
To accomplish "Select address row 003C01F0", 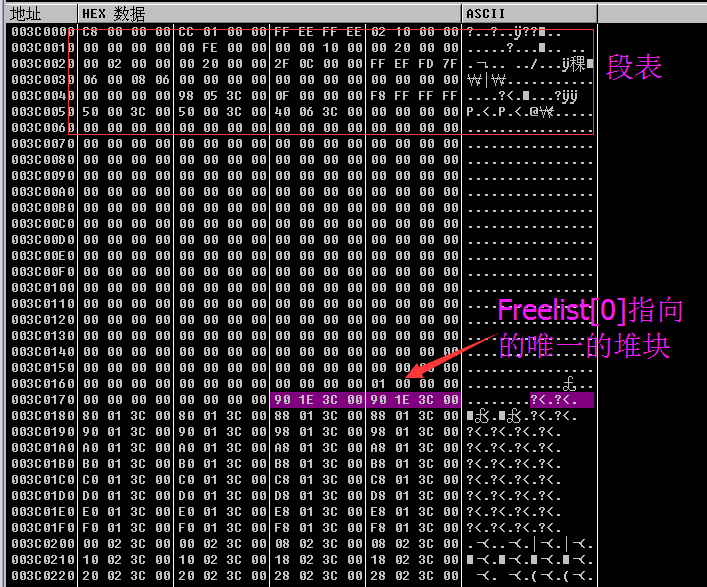I will (43, 527).
